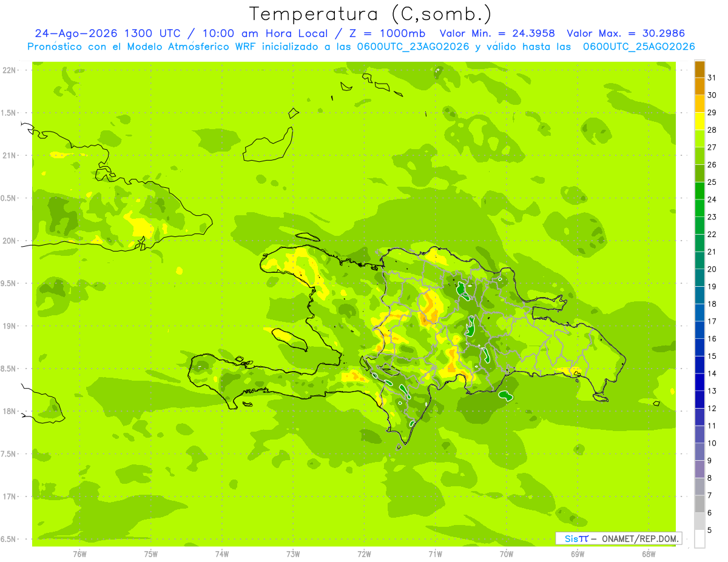728x562 pixels.
Task: Pick the teal legend swatch between 19 and 20
Action: [x=699, y=278]
